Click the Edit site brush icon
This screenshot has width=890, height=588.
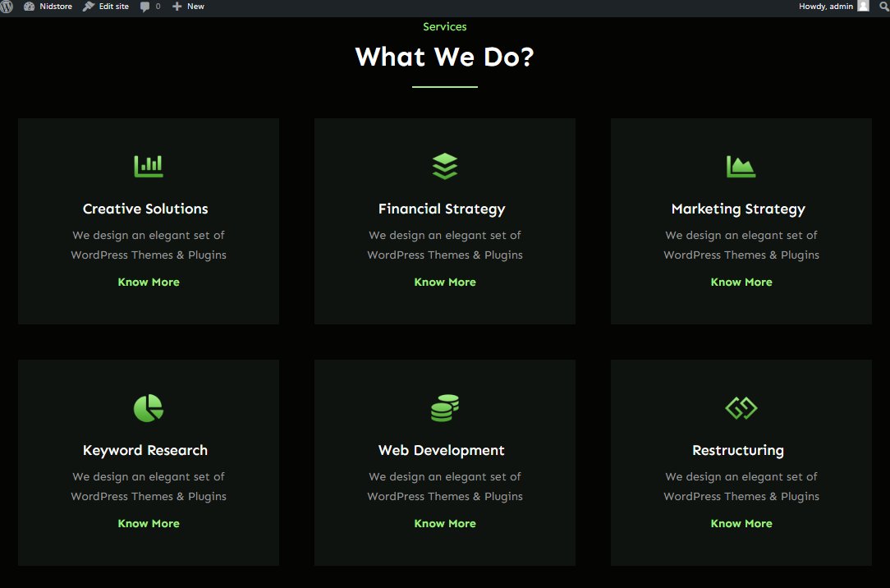[x=89, y=7]
